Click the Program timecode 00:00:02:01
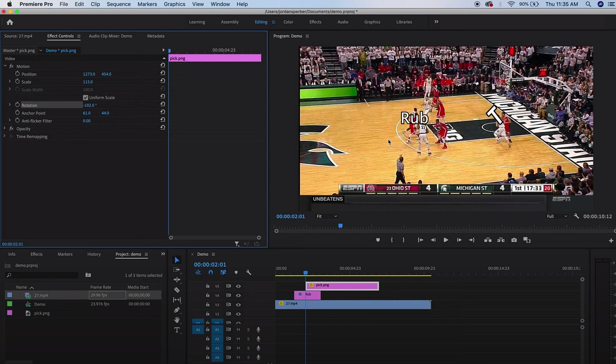 pos(291,216)
